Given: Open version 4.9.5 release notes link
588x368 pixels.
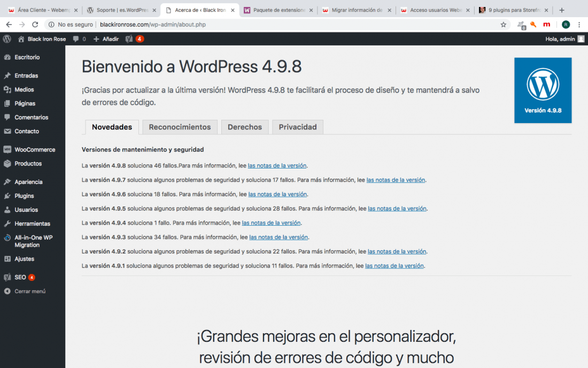Looking at the screenshot, I should [x=397, y=209].
